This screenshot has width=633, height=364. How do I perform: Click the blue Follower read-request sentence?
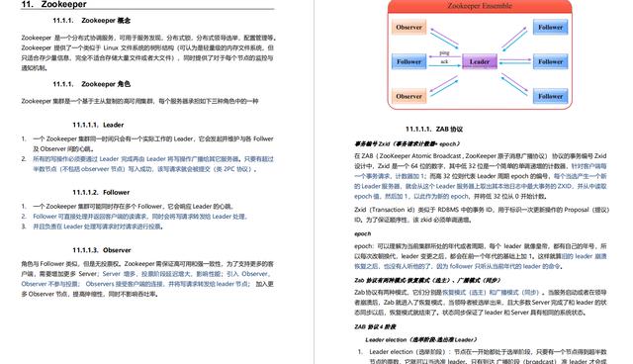140,217
